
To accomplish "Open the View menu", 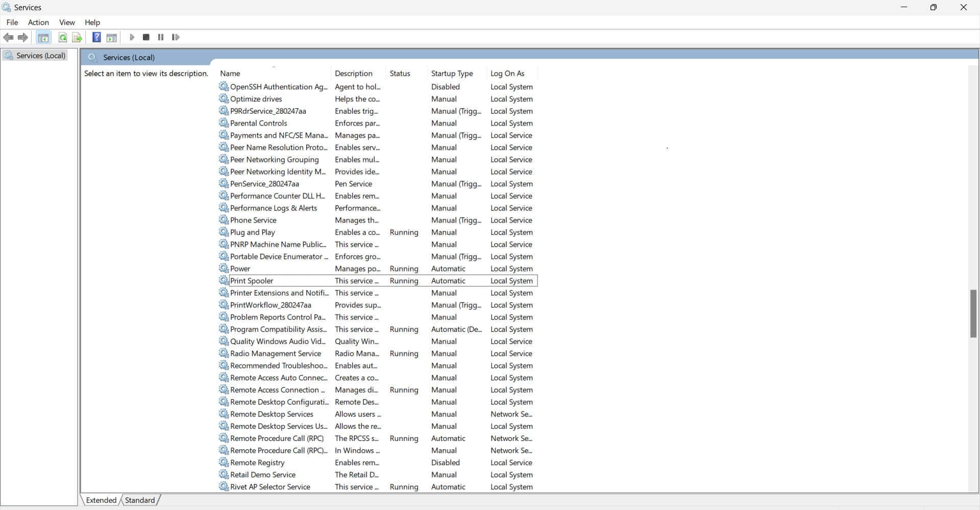I will 67,22.
